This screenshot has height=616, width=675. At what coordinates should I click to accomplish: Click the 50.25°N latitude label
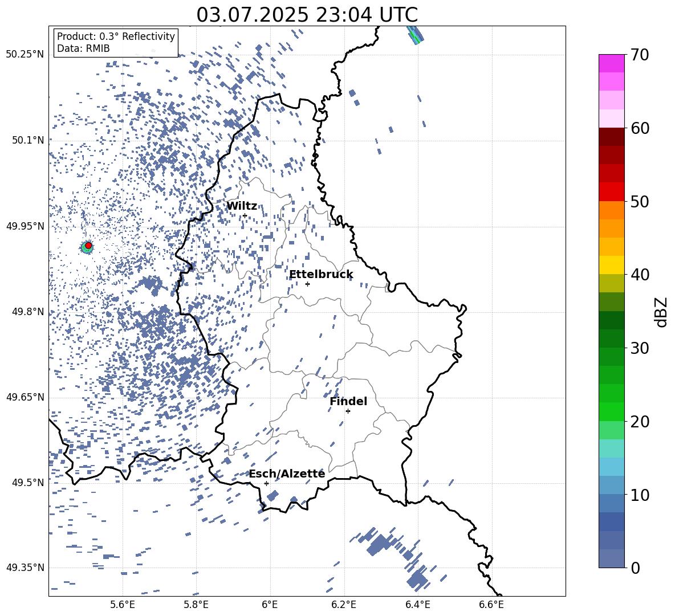pos(25,55)
